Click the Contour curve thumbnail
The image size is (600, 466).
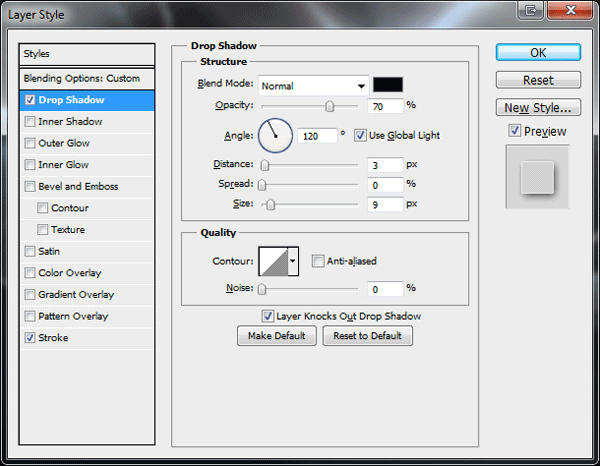[x=273, y=261]
